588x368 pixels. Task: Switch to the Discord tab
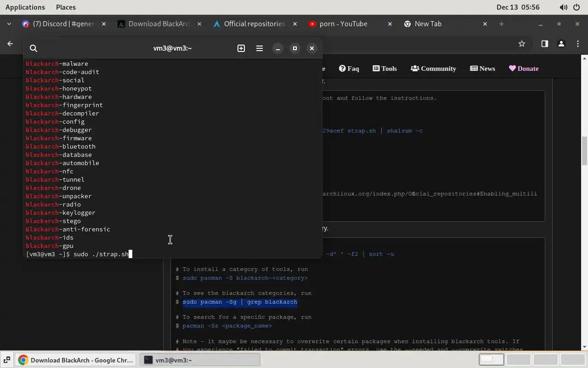63,24
